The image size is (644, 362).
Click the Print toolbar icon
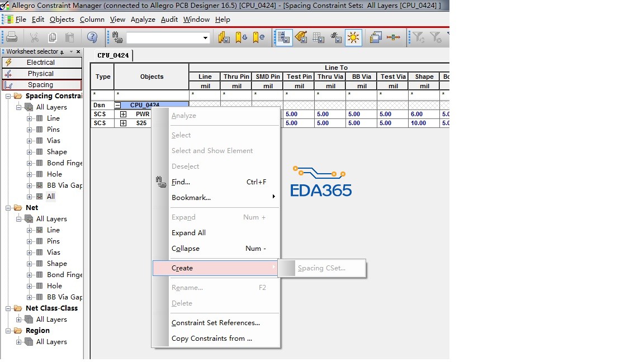[x=12, y=37]
